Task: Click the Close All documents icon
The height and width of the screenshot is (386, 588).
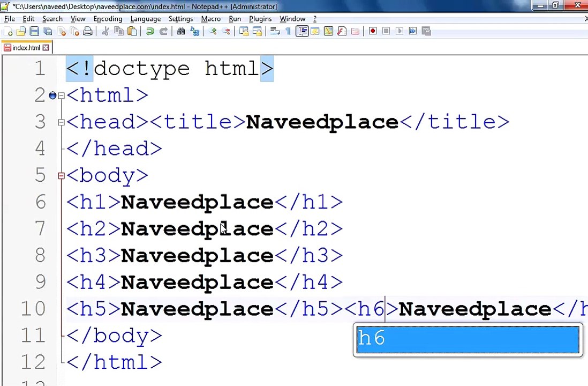Action: coord(74,31)
